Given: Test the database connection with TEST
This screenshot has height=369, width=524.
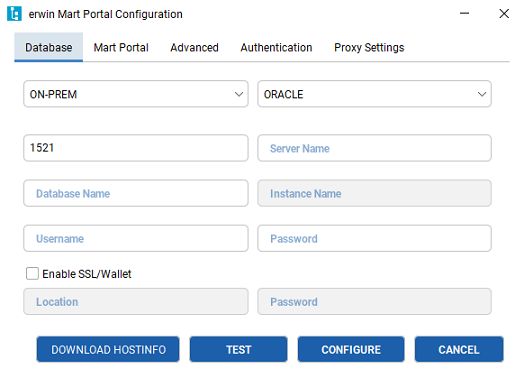Looking at the screenshot, I should (239, 349).
